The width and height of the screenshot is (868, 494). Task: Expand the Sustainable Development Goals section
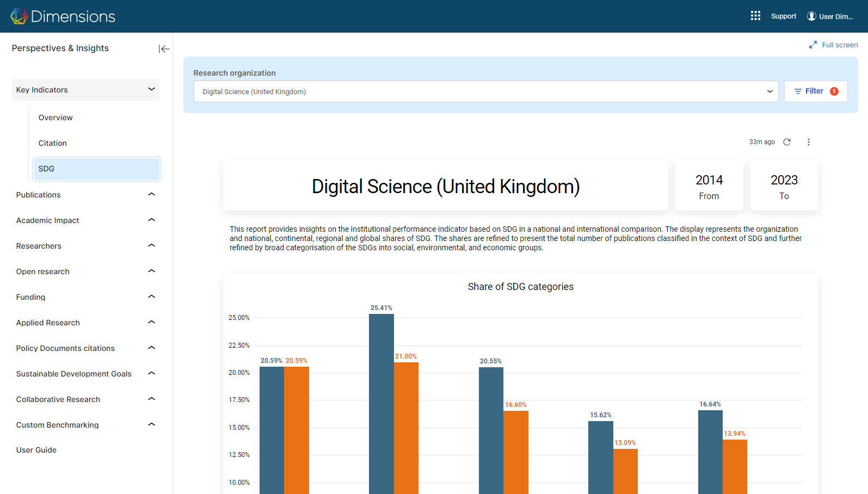tap(85, 374)
